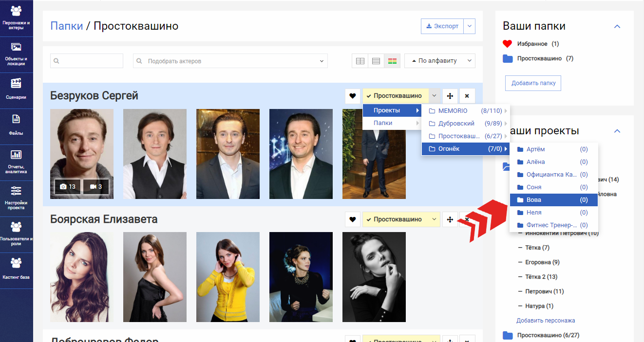Open the 3 videos badge for Безруков

click(x=96, y=187)
